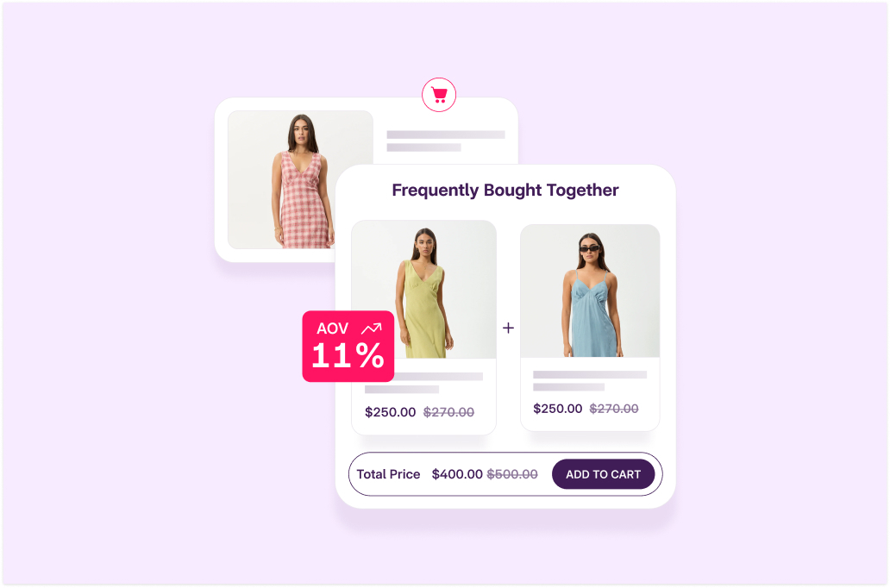Click the Total Price label
The width and height of the screenshot is (890, 588).
click(x=388, y=474)
